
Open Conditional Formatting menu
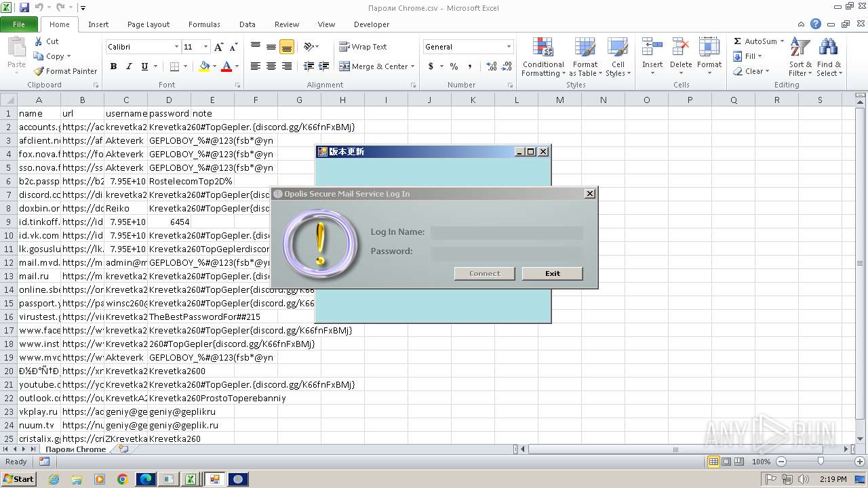pyautogui.click(x=543, y=57)
